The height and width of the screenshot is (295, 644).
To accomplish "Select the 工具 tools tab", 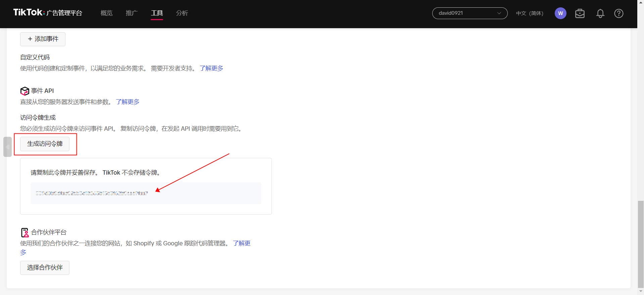I will coord(157,13).
